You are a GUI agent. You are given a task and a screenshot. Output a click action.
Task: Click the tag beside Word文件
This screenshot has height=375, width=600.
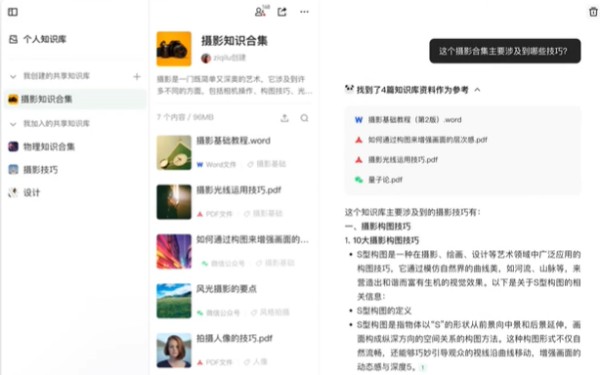tap(267, 164)
